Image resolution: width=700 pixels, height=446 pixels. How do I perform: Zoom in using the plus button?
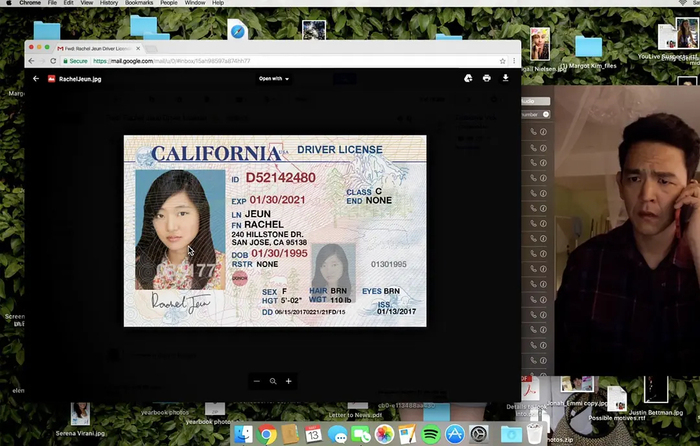289,381
